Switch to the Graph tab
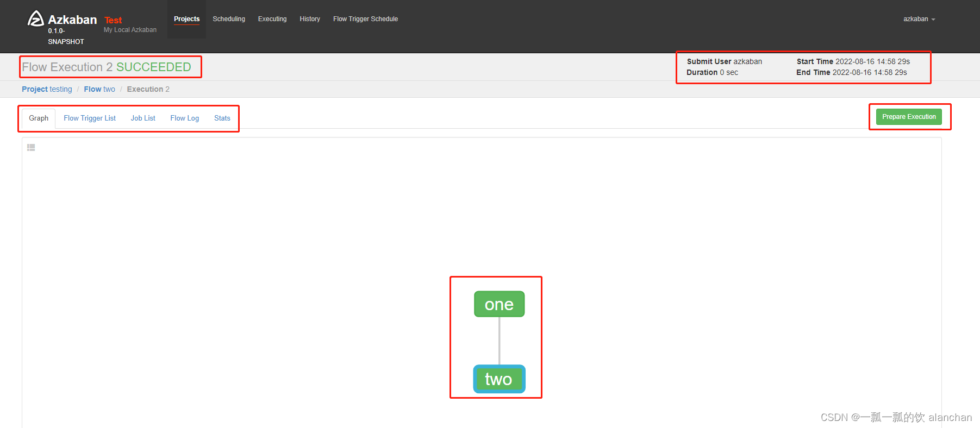Screen dimensions: 980x428 coord(39,118)
